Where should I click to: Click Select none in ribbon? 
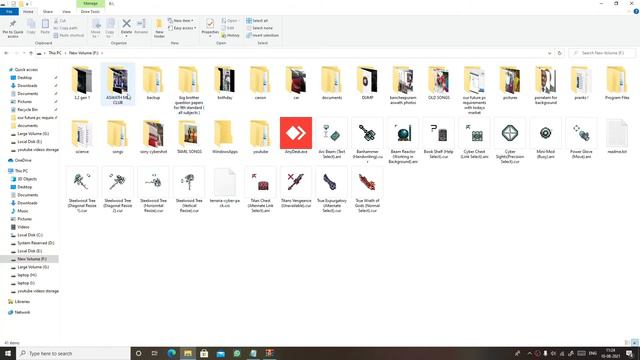[259, 28]
